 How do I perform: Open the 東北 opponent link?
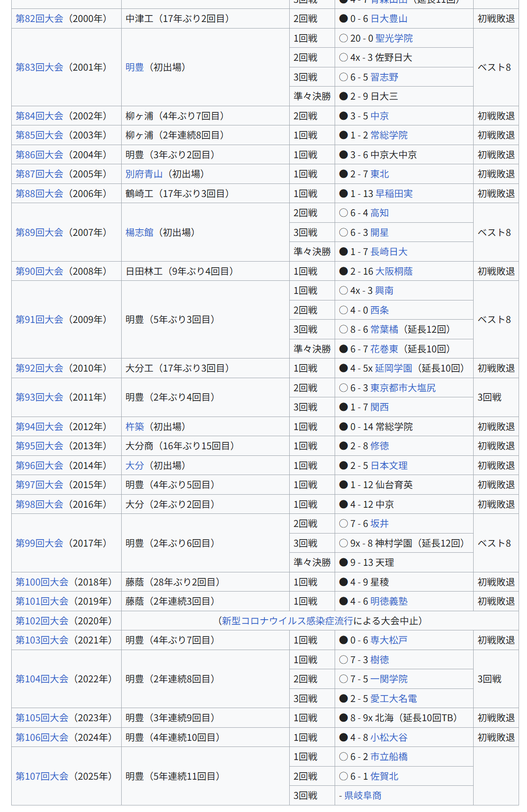380,174
